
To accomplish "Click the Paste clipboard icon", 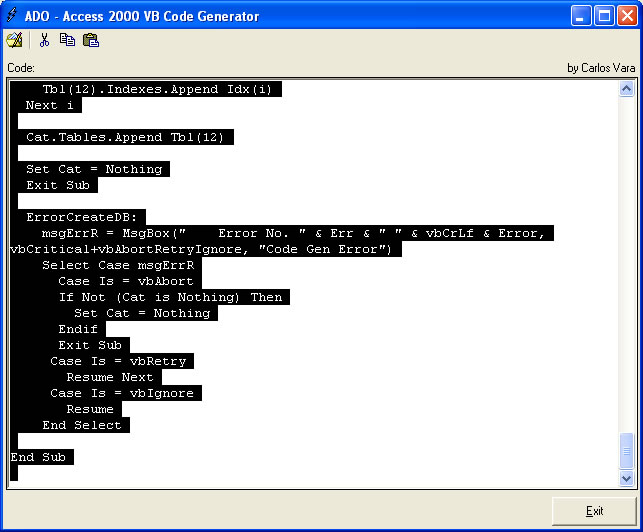I will coord(91,40).
